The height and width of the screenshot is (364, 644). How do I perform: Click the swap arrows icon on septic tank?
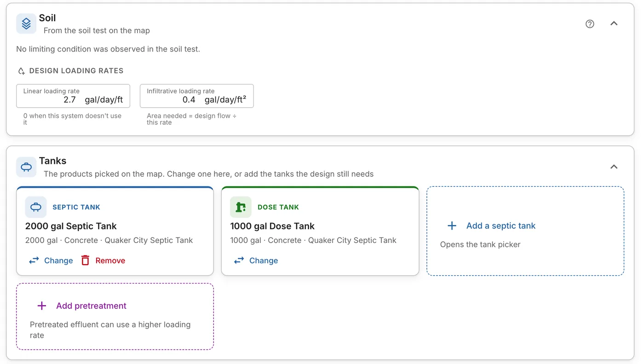(34, 260)
